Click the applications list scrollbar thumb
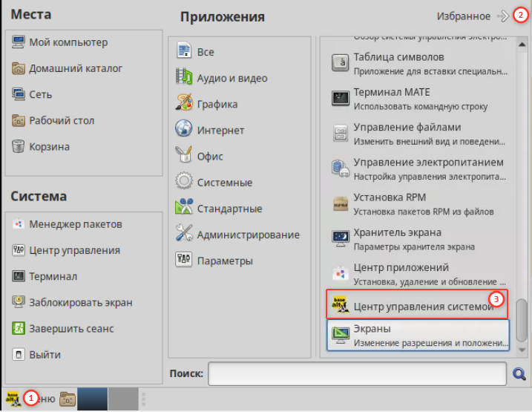This screenshot has width=532, height=412. pos(522,320)
